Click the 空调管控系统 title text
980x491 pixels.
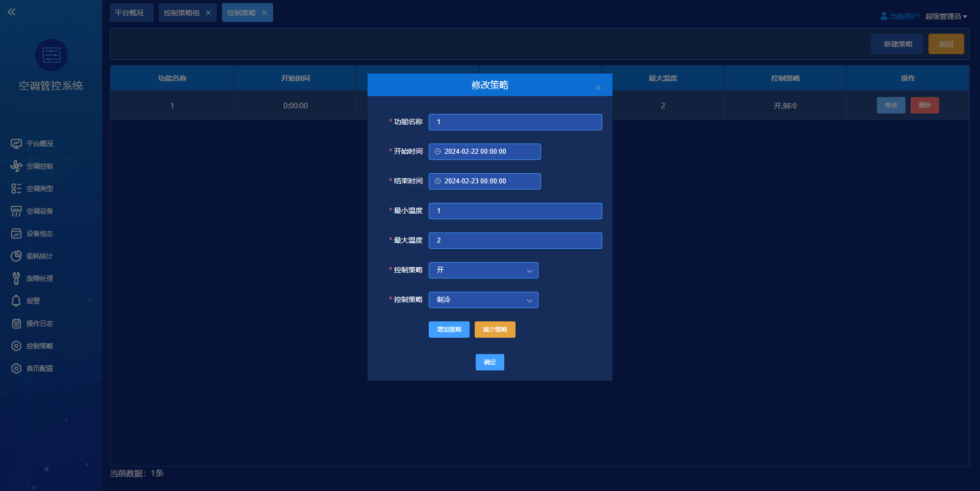pyautogui.click(x=51, y=86)
